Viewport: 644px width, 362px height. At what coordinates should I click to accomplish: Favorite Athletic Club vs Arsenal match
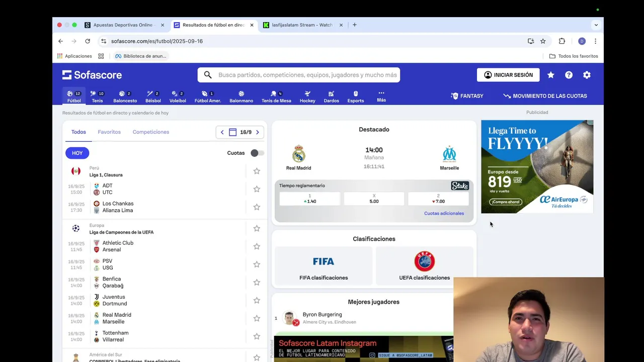pos(257,246)
